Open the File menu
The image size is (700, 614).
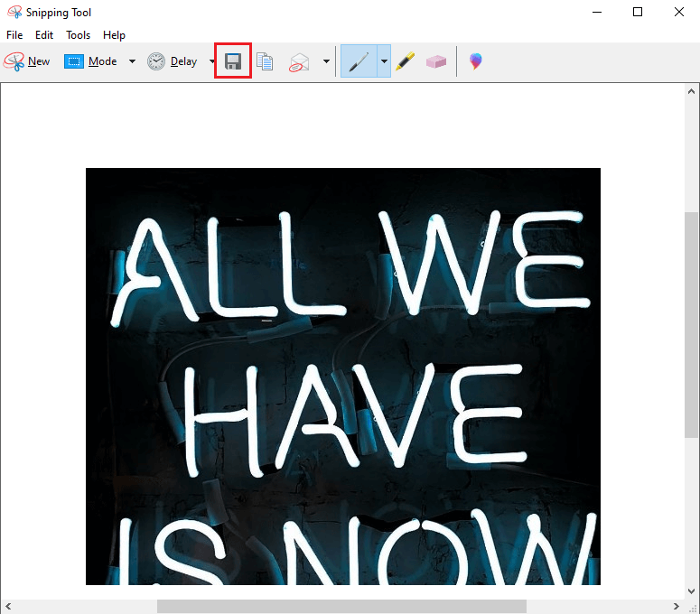14,35
